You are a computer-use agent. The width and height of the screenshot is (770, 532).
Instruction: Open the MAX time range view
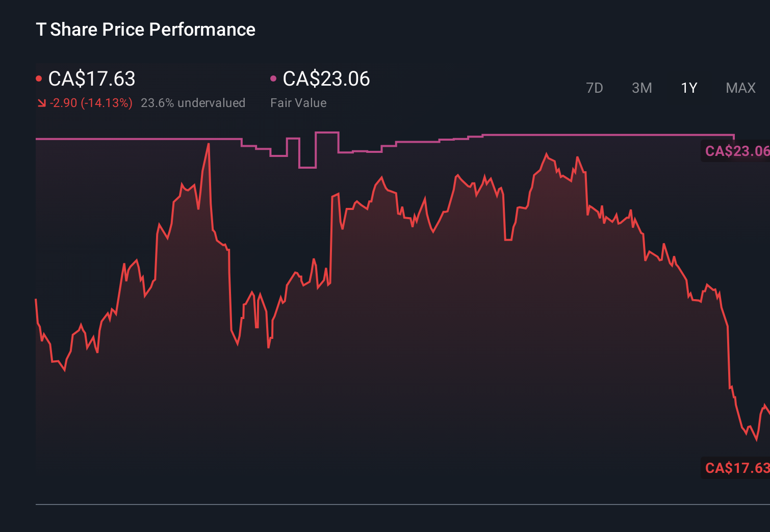(740, 88)
